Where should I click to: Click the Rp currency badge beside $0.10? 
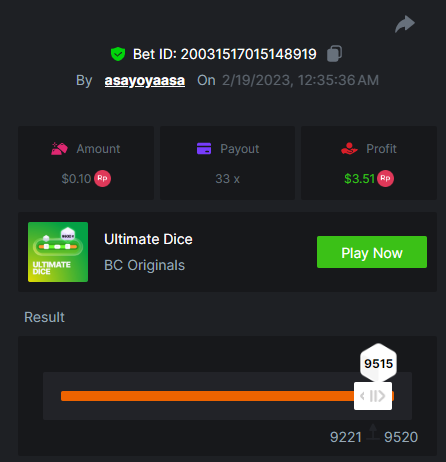(x=102, y=178)
